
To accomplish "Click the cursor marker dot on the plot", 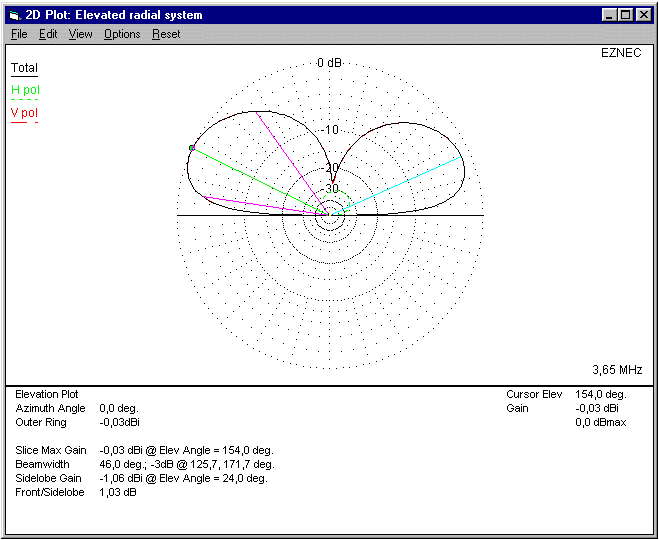I will (x=192, y=148).
